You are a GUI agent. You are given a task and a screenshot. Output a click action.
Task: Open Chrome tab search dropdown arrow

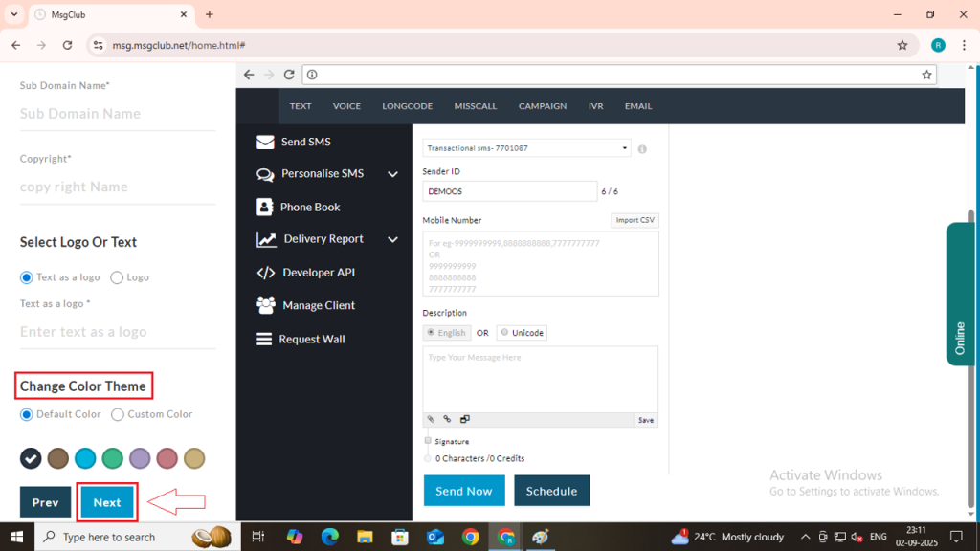pyautogui.click(x=13, y=14)
